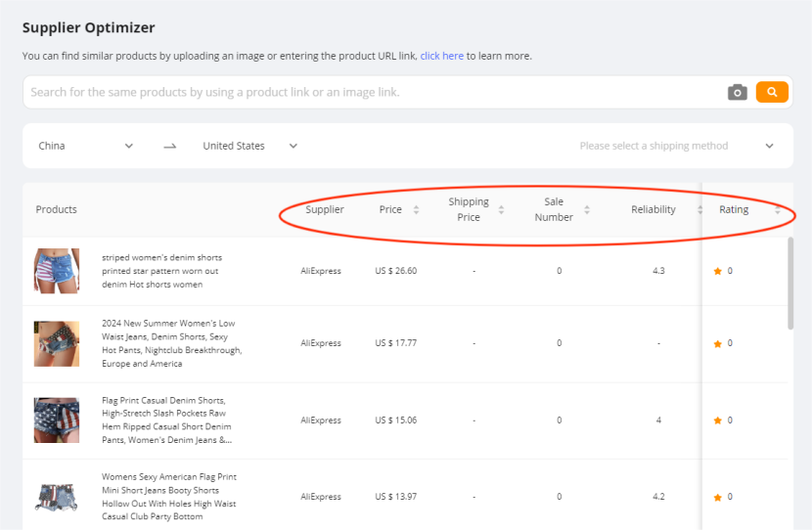Sort by Shipping Price arrows

(501, 209)
